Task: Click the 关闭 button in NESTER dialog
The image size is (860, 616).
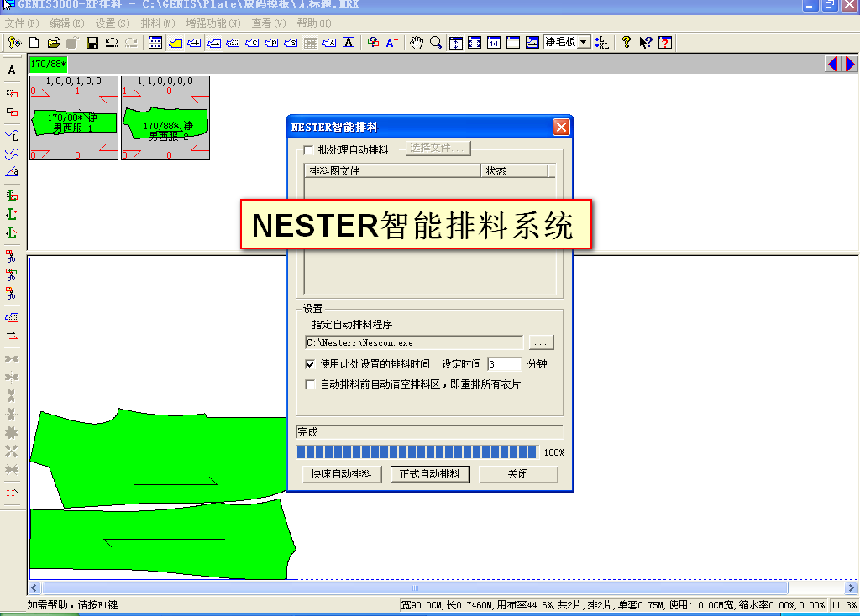Action: [518, 474]
